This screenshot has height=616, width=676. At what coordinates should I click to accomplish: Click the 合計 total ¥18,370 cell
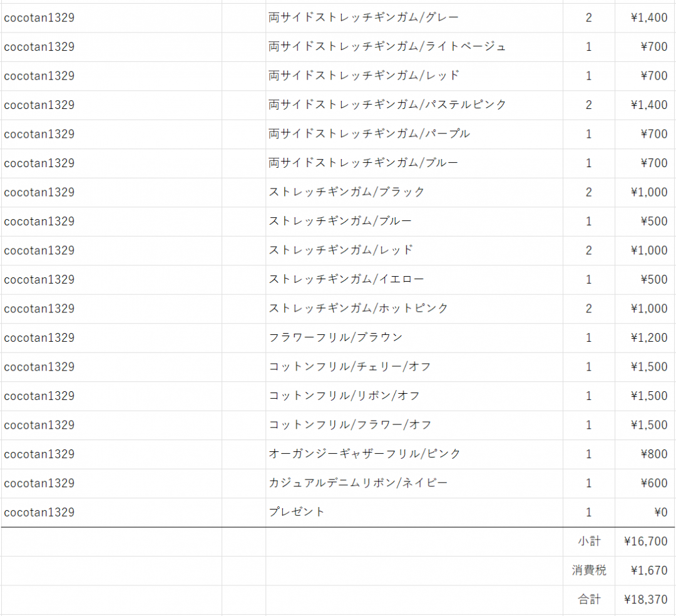point(646,600)
